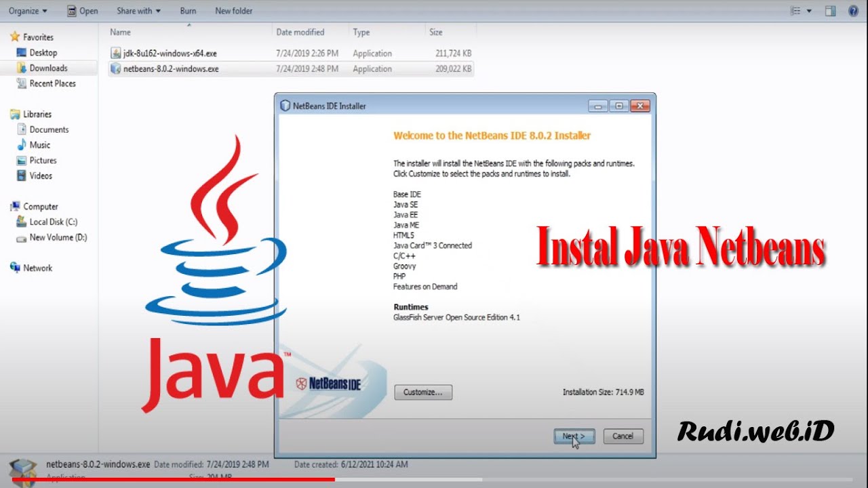Image resolution: width=868 pixels, height=488 pixels.
Task: Click Open in Explorer toolbar
Action: pos(83,11)
